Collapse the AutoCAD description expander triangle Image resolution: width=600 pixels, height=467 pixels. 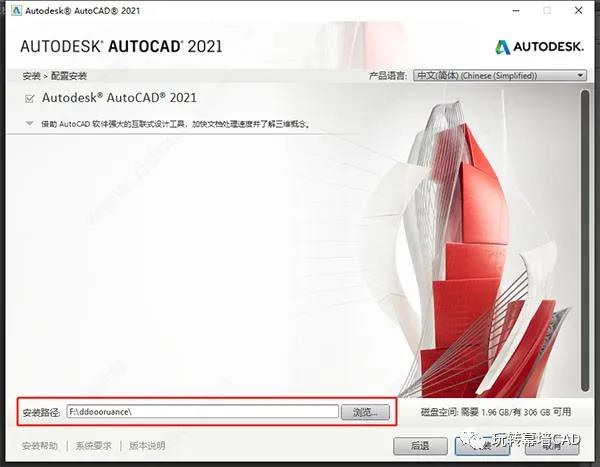29,124
